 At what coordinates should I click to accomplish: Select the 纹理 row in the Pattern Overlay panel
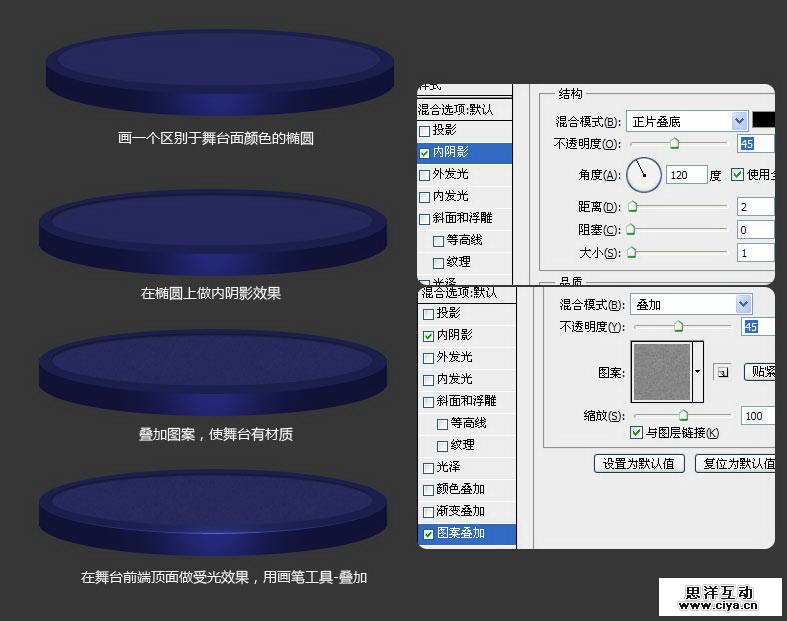coord(467,445)
